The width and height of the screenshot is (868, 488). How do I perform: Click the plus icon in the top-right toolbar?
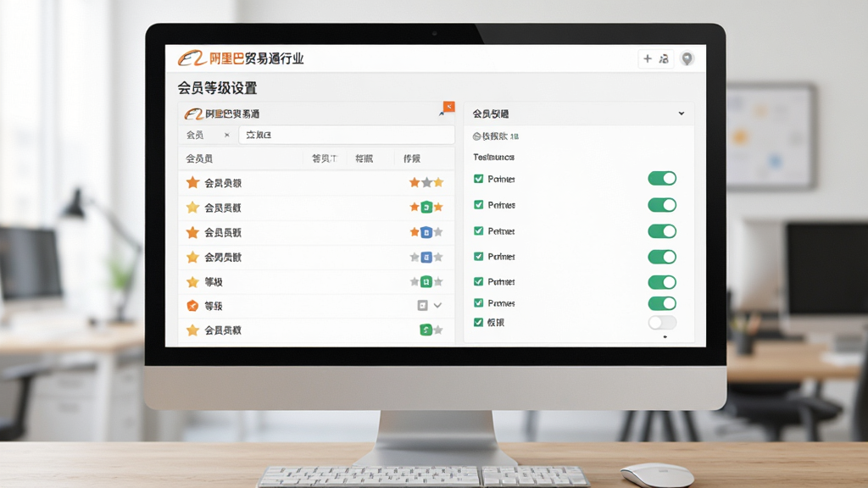(x=647, y=58)
